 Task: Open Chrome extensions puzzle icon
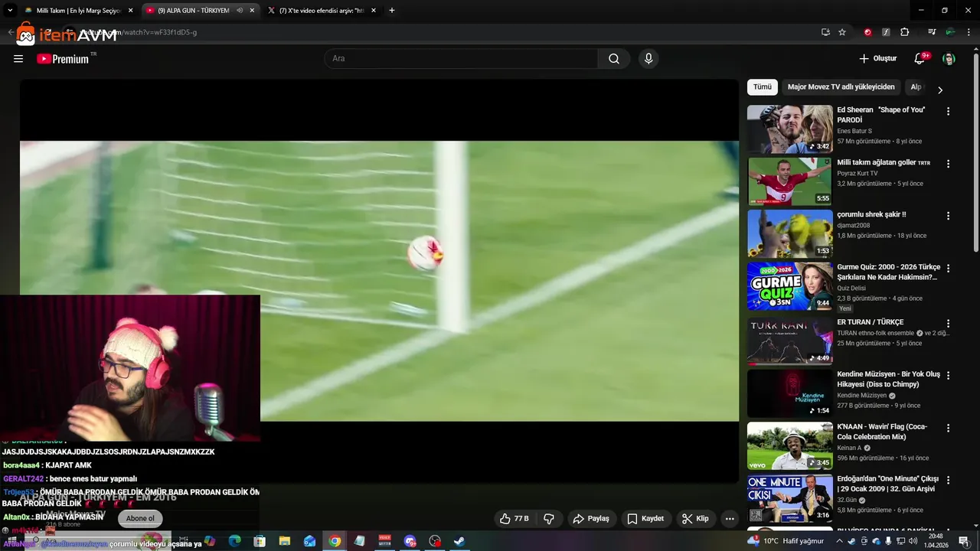click(x=904, y=32)
